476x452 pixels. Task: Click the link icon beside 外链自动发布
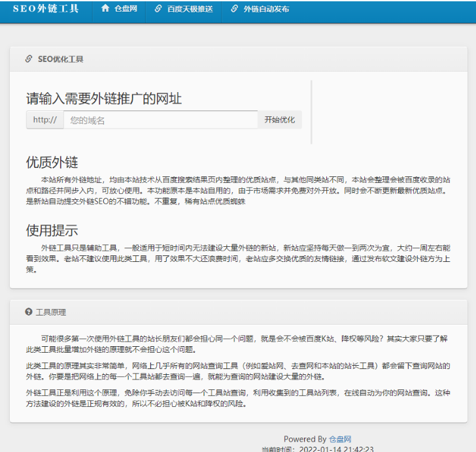pos(234,8)
